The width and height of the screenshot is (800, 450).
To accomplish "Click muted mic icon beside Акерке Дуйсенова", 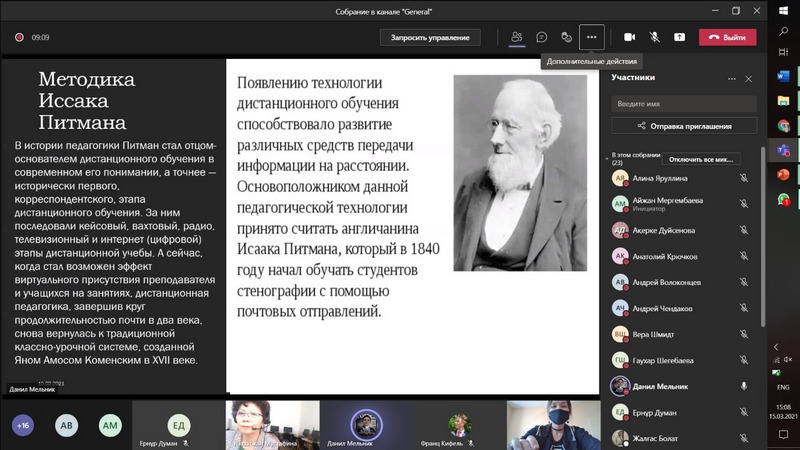I will click(x=744, y=230).
